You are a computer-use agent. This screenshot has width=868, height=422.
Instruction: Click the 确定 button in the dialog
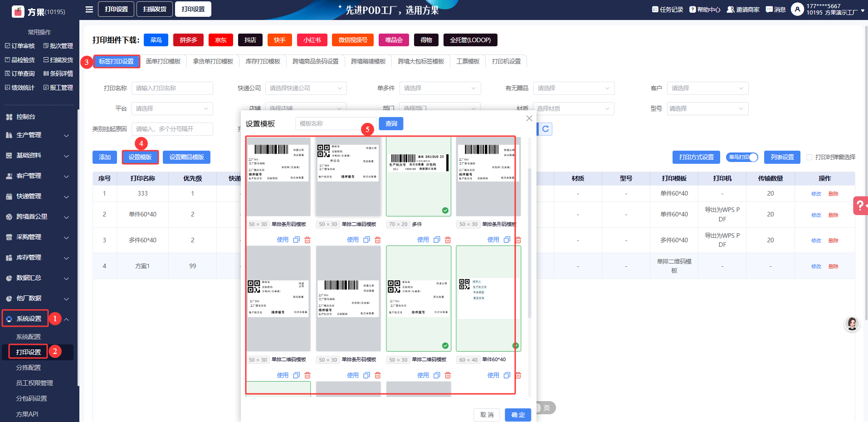click(x=517, y=415)
